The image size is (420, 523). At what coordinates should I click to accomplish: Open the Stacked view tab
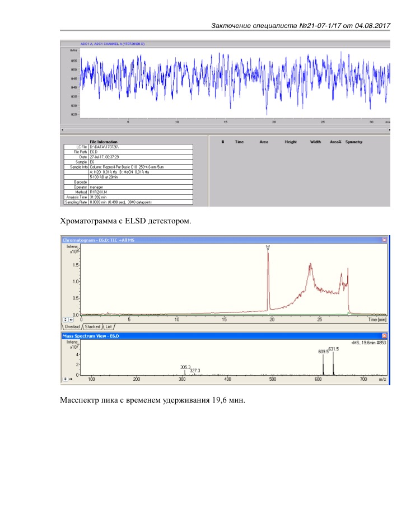click(92, 326)
